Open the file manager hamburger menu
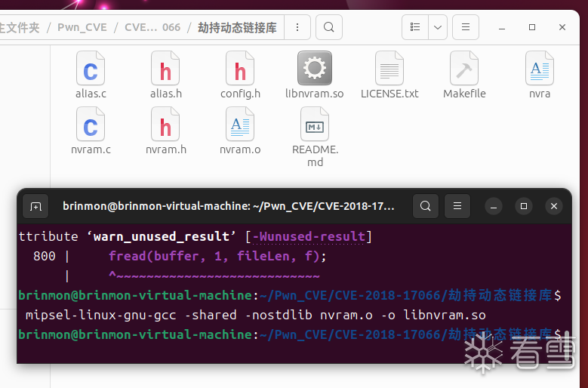This screenshot has width=588, height=388. [x=466, y=27]
